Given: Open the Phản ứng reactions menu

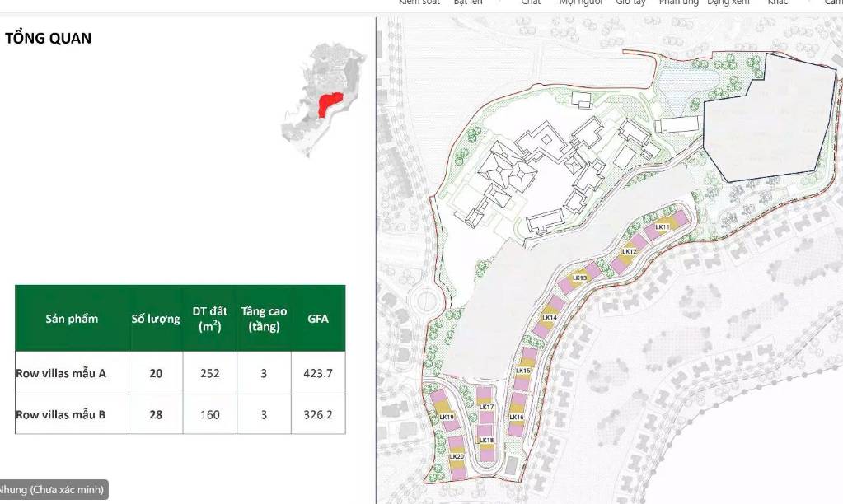Looking at the screenshot, I should coord(678,2).
